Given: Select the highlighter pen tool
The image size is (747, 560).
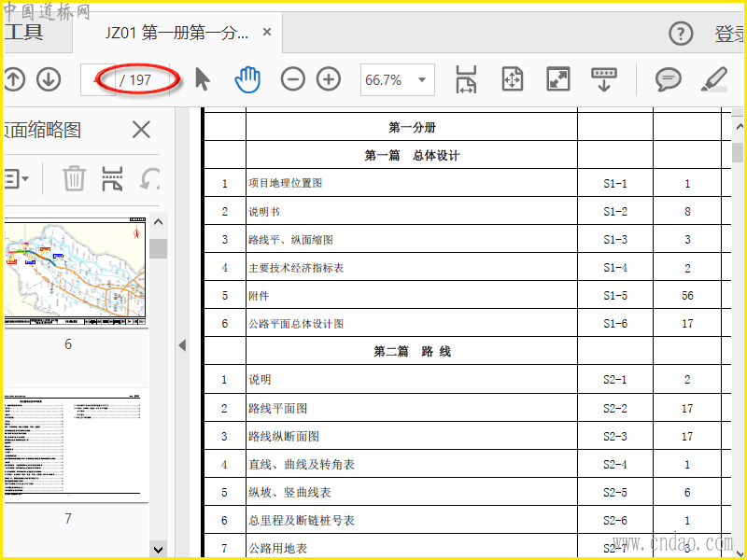Looking at the screenshot, I should click(x=714, y=79).
